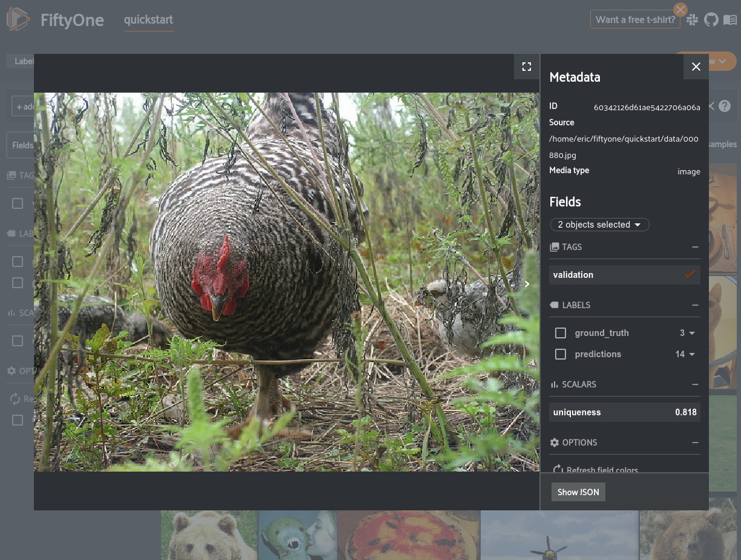The image size is (741, 560).
Task: Click the SCALARS bar-chart icon
Action: (x=555, y=384)
